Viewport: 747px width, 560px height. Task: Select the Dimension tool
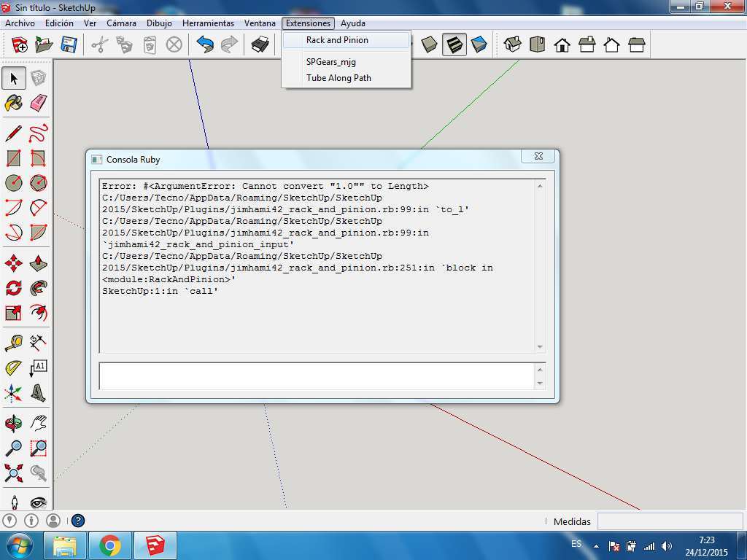tap(38, 343)
